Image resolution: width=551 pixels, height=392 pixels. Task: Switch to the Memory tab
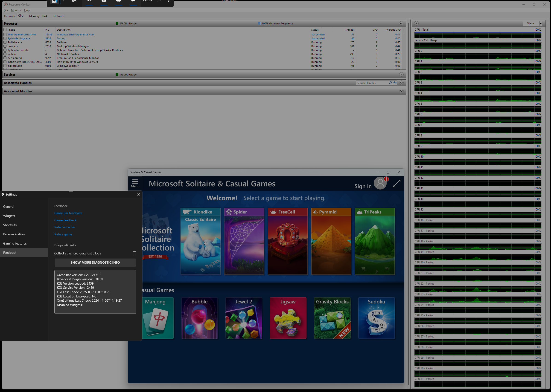click(x=34, y=16)
